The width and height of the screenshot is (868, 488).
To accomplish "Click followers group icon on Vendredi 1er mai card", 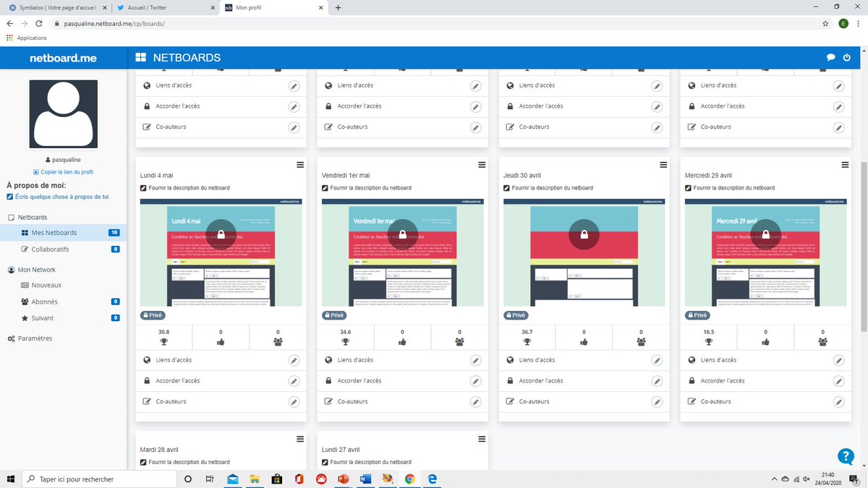I will tap(459, 341).
